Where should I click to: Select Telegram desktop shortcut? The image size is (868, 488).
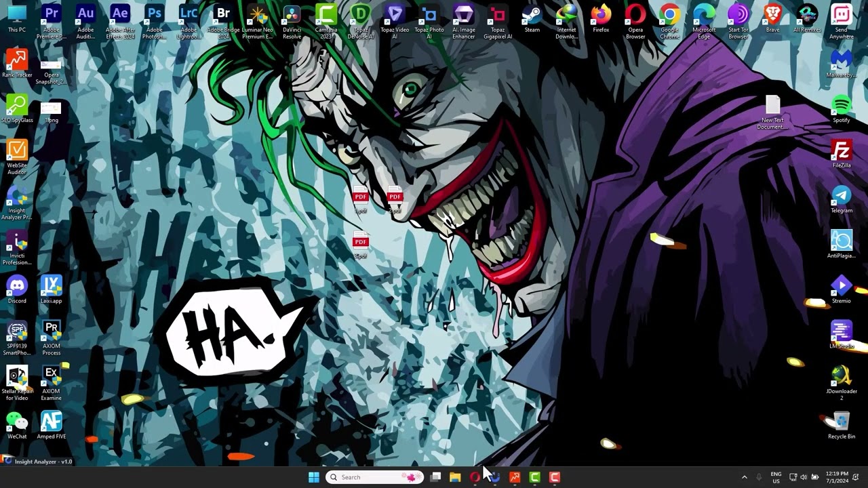(x=842, y=200)
